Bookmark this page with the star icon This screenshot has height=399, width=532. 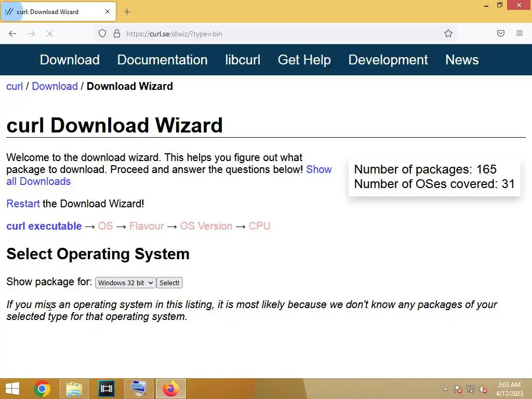[x=448, y=33]
